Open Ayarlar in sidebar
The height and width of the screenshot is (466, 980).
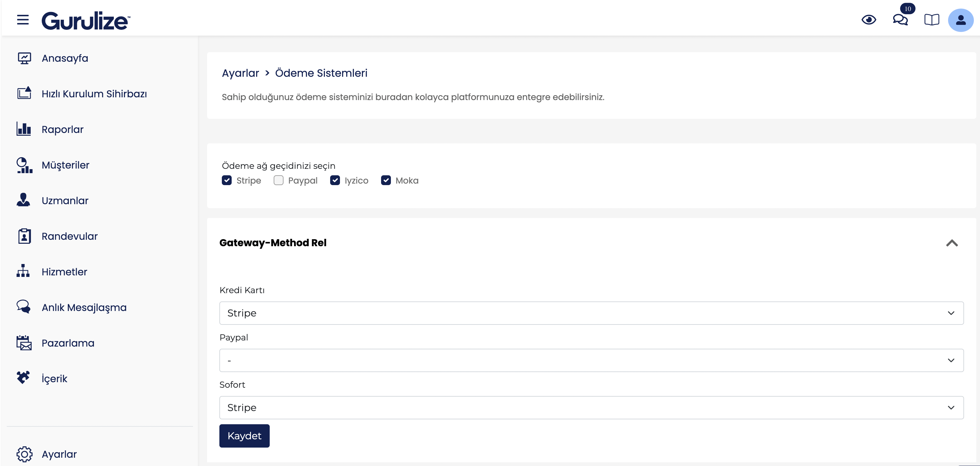tap(59, 454)
